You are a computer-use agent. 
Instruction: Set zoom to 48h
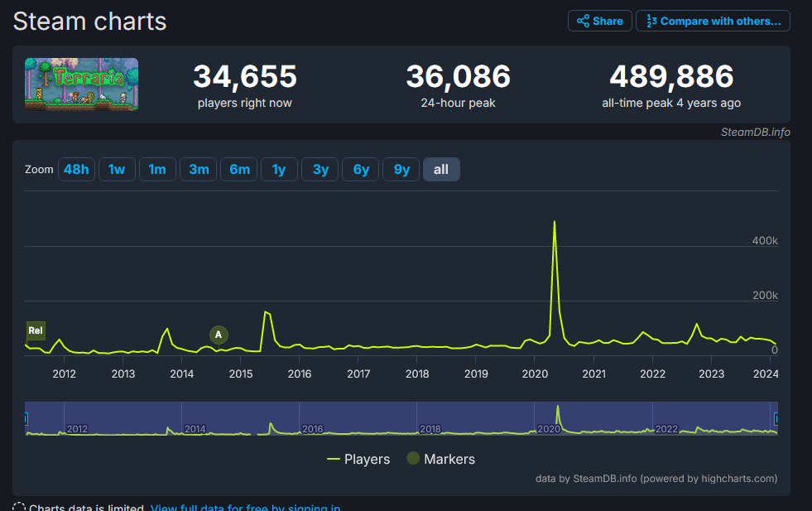tap(76, 170)
